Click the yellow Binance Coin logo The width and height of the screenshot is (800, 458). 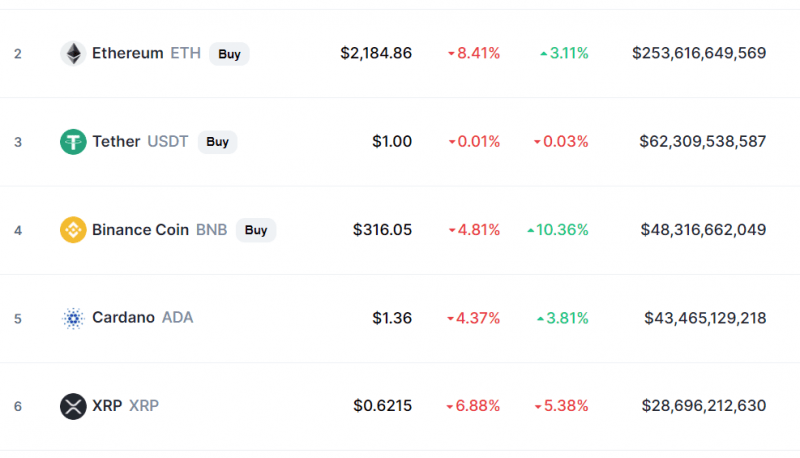pos(73,230)
